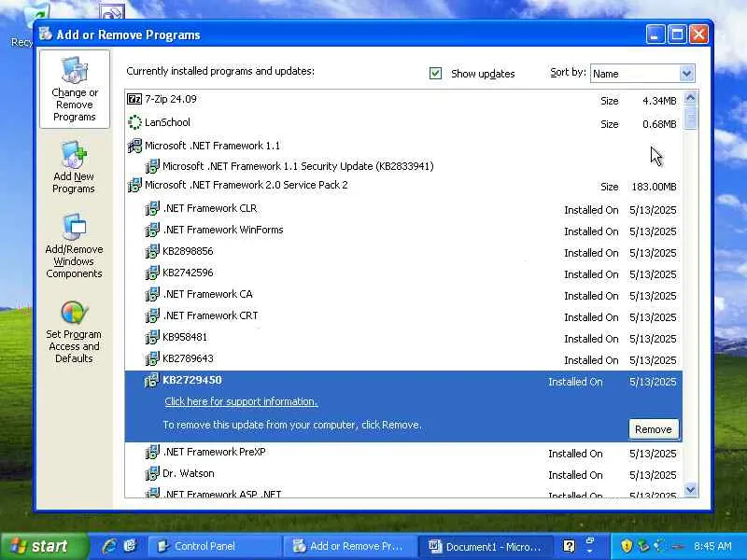Image resolution: width=747 pixels, height=560 pixels.
Task: Select the .NET Framework CLR entry name
Action: pos(209,208)
